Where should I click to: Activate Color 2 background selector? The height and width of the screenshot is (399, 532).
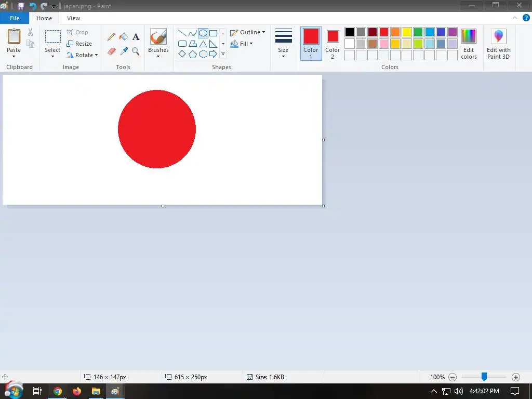pos(332,44)
